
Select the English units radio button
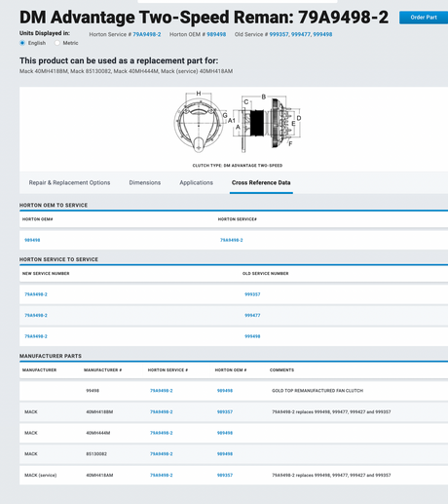(22, 43)
